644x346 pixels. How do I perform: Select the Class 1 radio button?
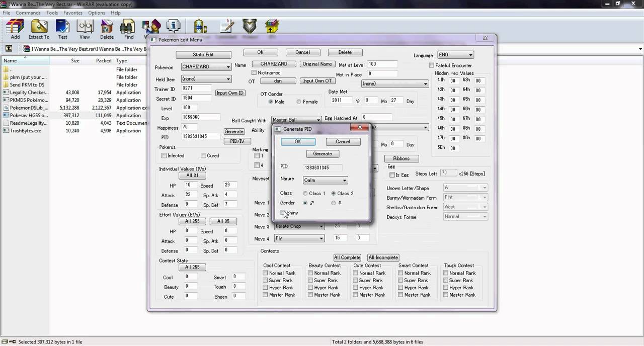[x=305, y=194]
